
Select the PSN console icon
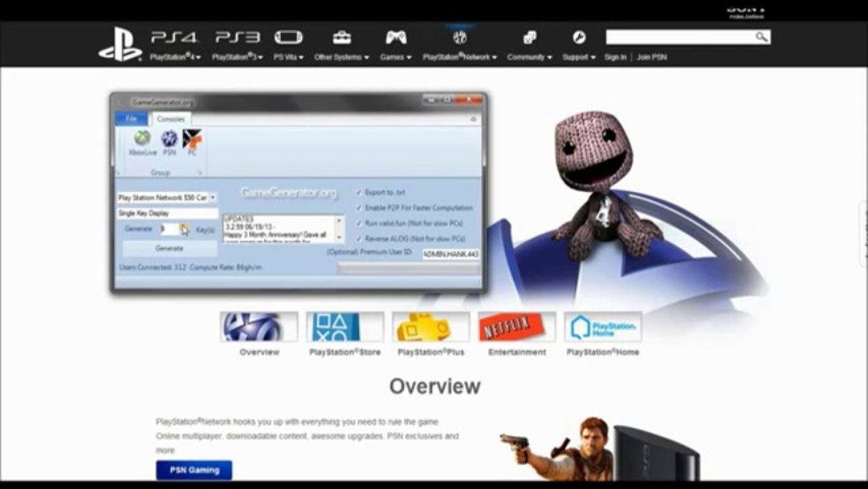pos(169,143)
